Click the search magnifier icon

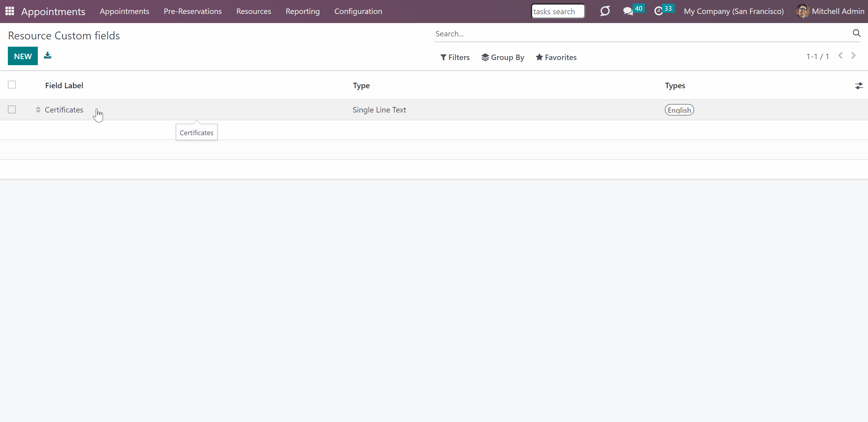pos(856,33)
